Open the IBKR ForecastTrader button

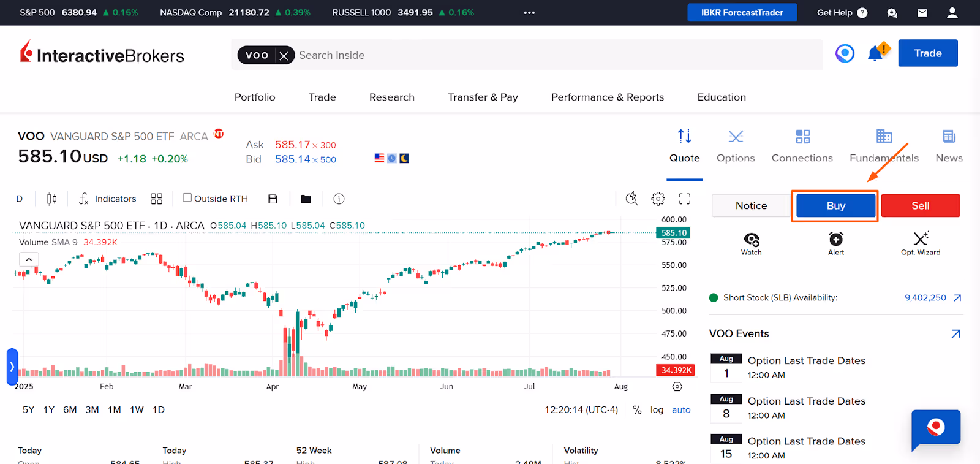742,12
